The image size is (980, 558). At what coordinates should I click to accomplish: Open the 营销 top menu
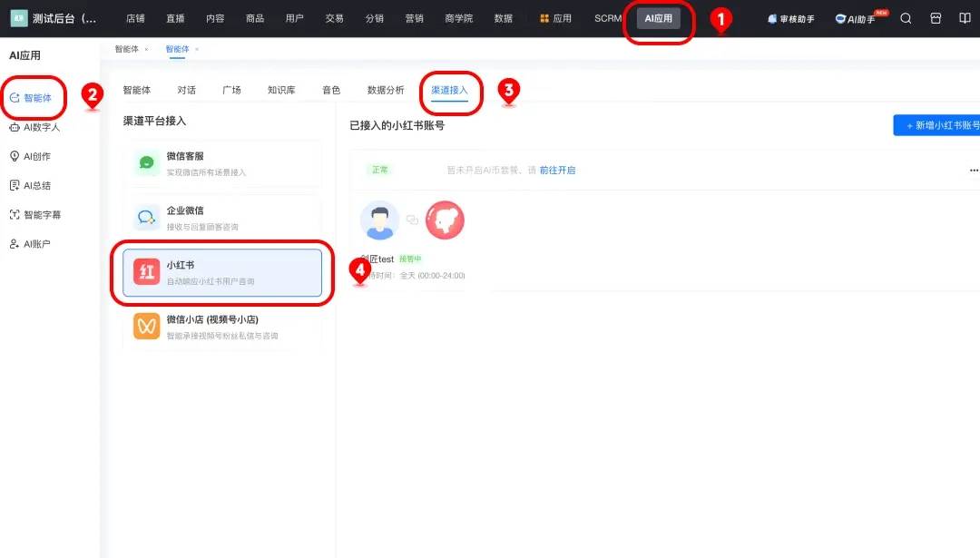pos(415,19)
